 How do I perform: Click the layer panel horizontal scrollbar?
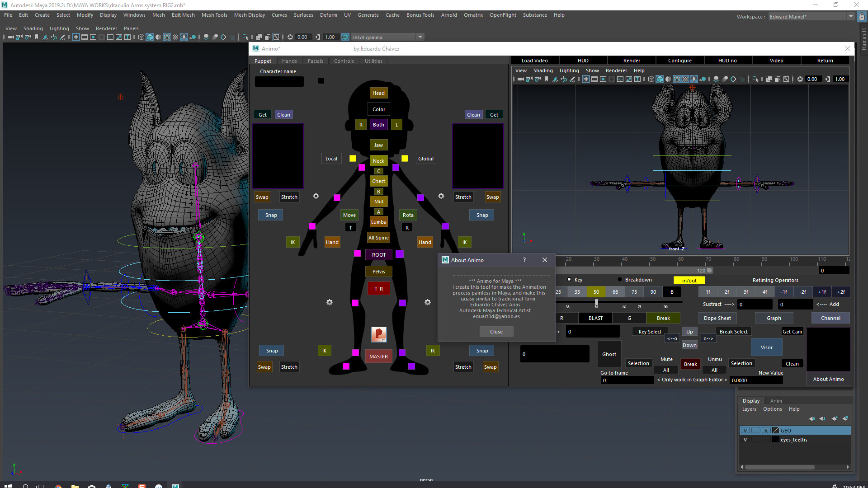click(779, 467)
